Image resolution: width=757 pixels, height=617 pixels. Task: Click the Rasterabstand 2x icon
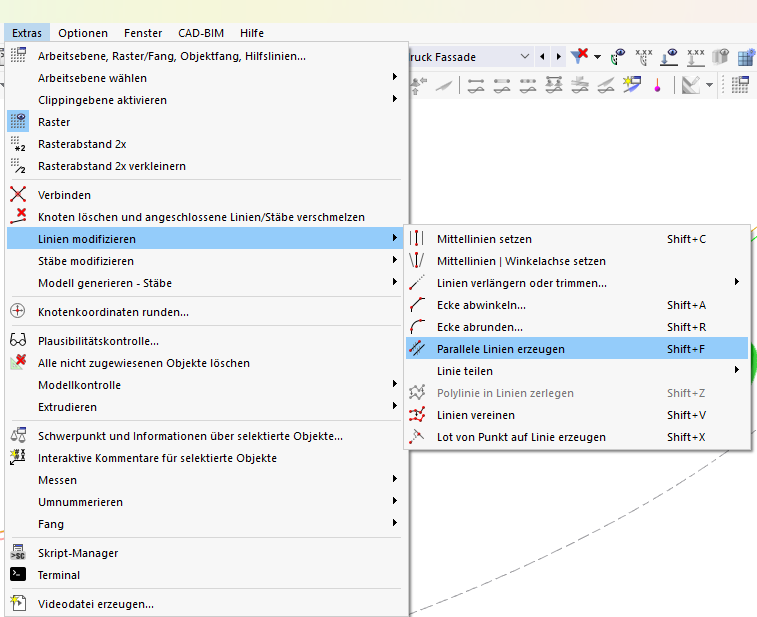coord(18,143)
